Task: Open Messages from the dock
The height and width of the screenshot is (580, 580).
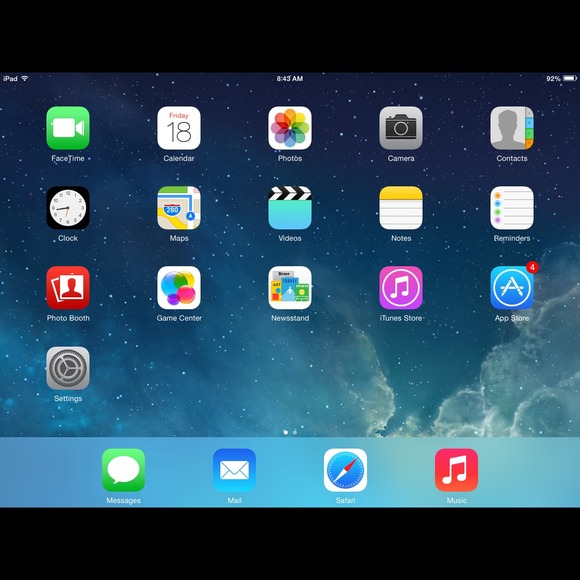Action: coord(123,470)
